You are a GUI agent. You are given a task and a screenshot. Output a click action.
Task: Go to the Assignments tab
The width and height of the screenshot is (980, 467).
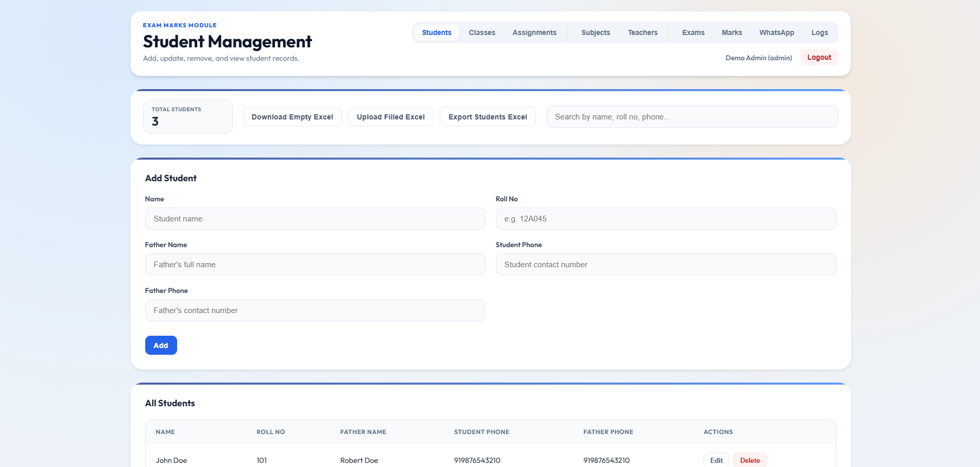535,32
